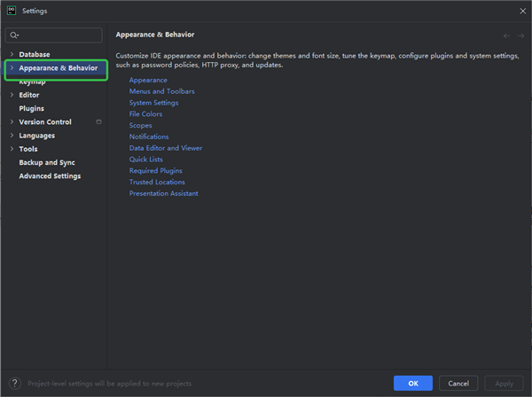Click the back navigation arrow
Viewport: 532px width, 397px height.
(x=506, y=35)
